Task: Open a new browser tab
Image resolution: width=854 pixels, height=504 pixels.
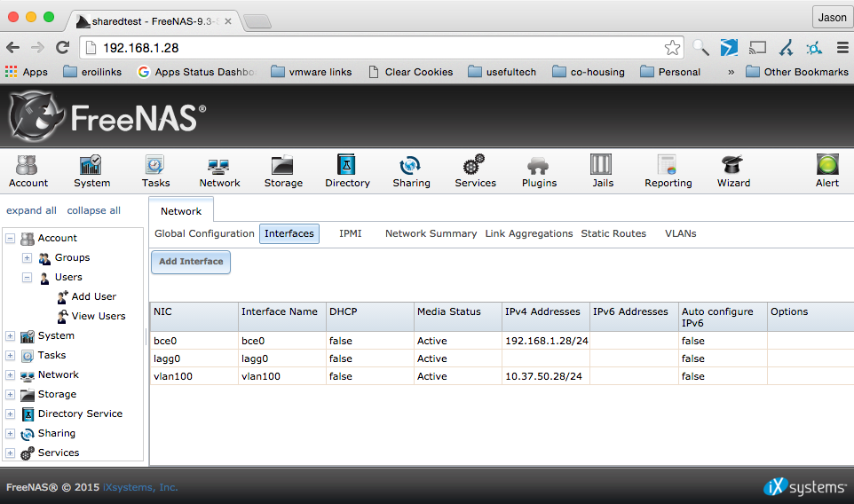Action: point(257,22)
